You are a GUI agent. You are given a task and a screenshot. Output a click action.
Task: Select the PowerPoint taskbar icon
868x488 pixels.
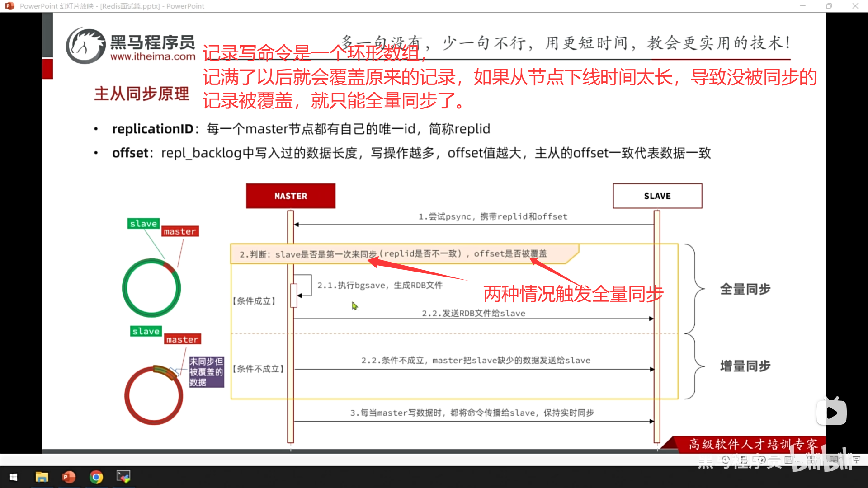coord(69,477)
